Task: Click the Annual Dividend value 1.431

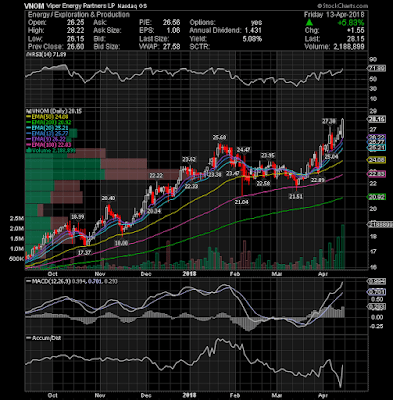Action: pyautogui.click(x=252, y=30)
